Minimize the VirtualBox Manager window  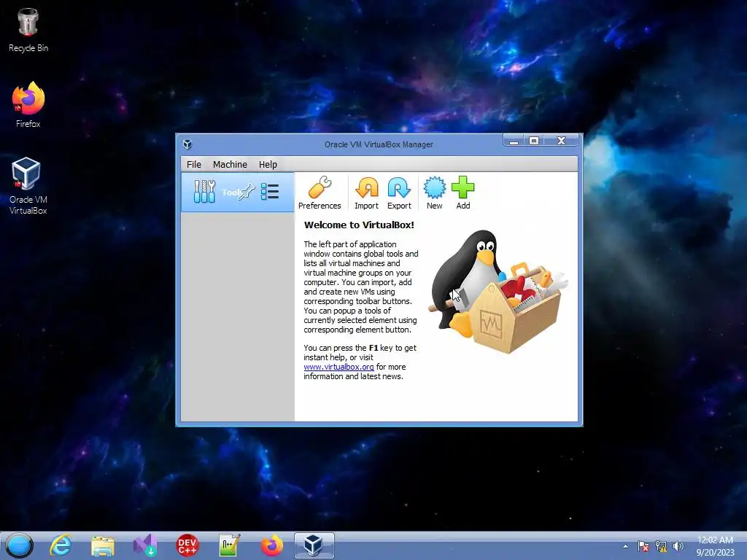pyautogui.click(x=514, y=141)
